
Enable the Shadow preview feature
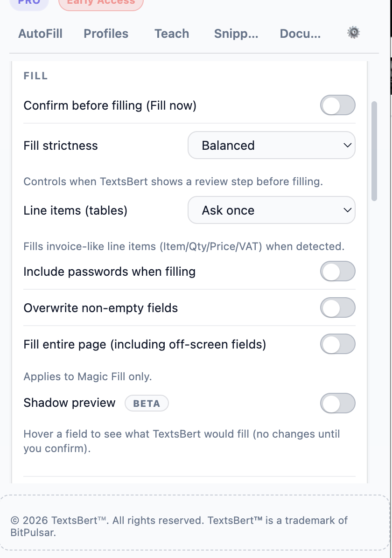pos(337,403)
